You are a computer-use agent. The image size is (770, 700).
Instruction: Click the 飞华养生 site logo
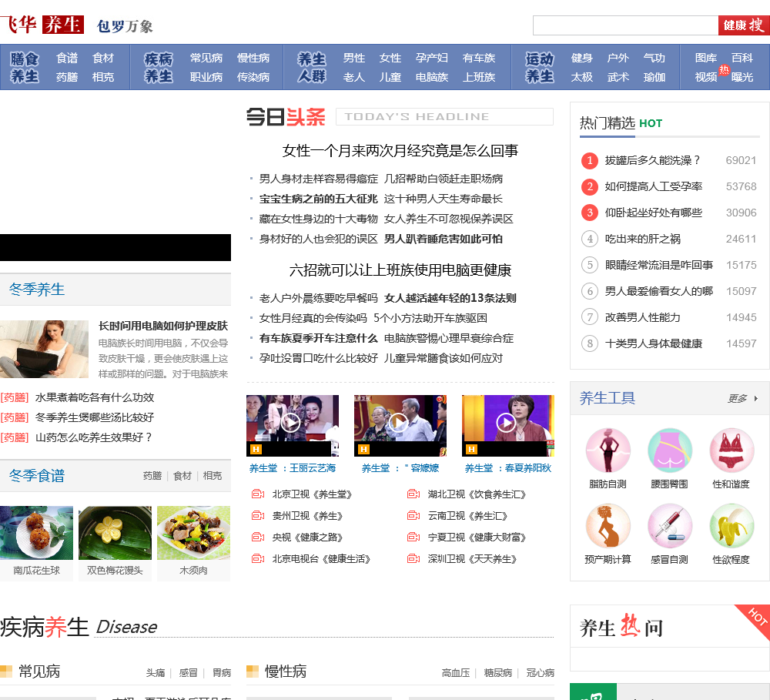(42, 25)
